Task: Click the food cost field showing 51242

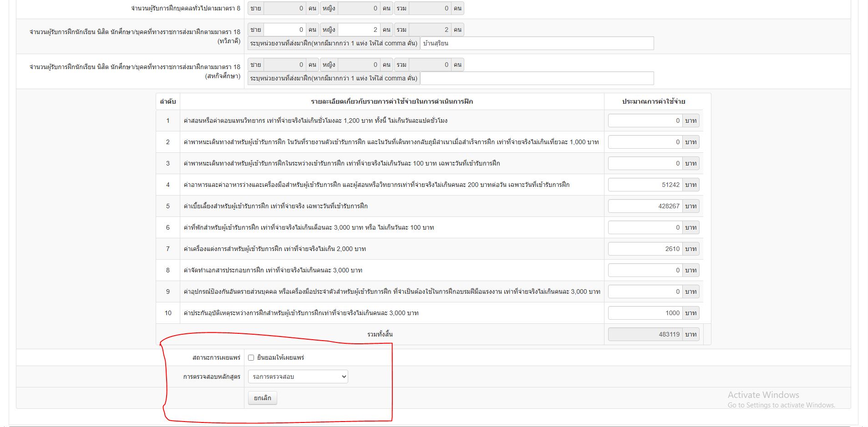Action: click(645, 185)
